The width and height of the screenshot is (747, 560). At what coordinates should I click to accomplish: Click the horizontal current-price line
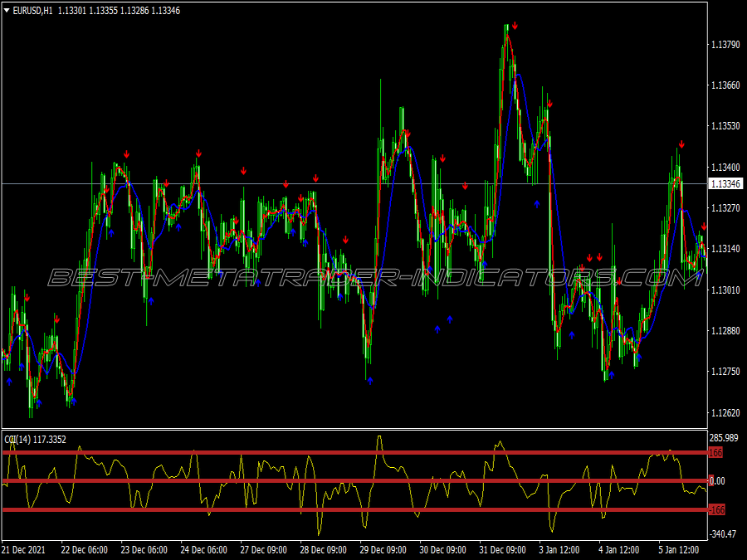pyautogui.click(x=354, y=184)
